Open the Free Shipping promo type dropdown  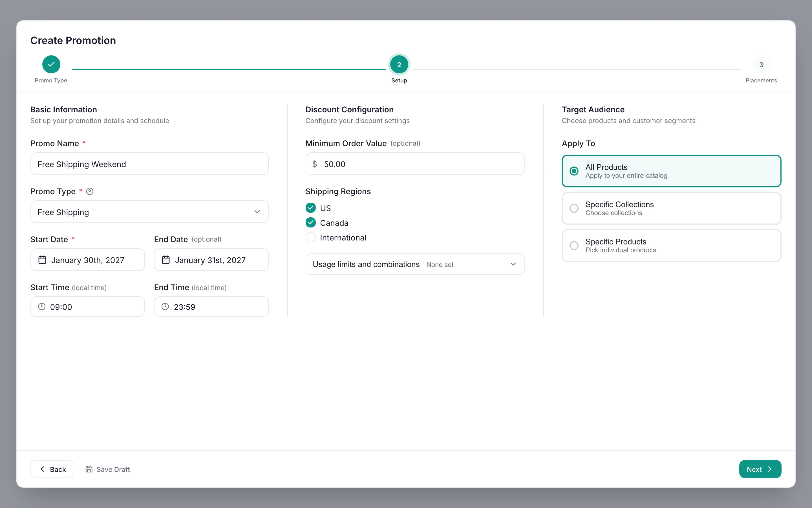point(150,212)
